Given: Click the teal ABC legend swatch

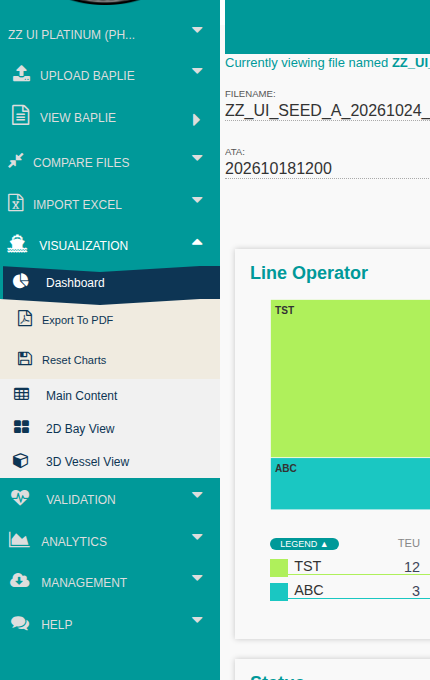Looking at the screenshot, I should tap(279, 592).
